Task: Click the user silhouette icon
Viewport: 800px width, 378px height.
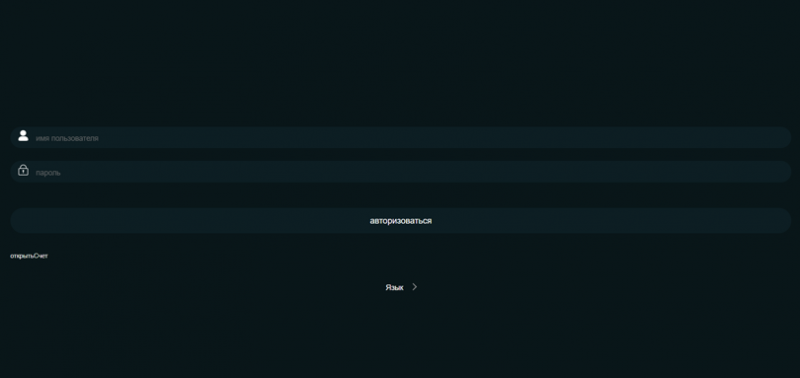Action: tap(23, 136)
